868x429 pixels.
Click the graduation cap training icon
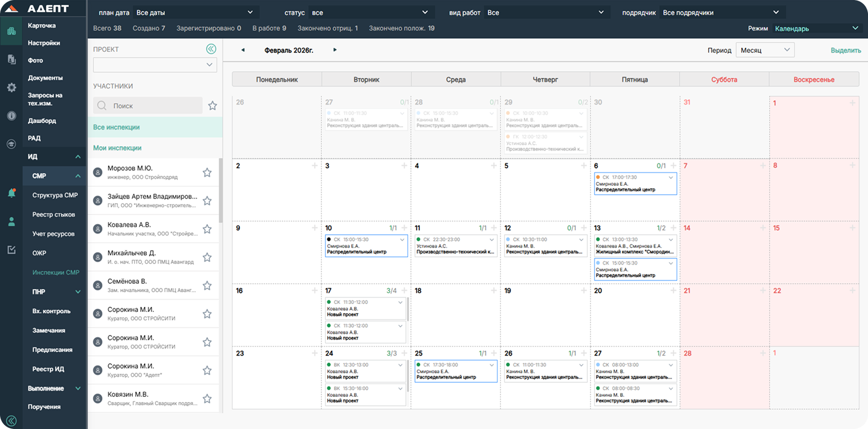(11, 144)
